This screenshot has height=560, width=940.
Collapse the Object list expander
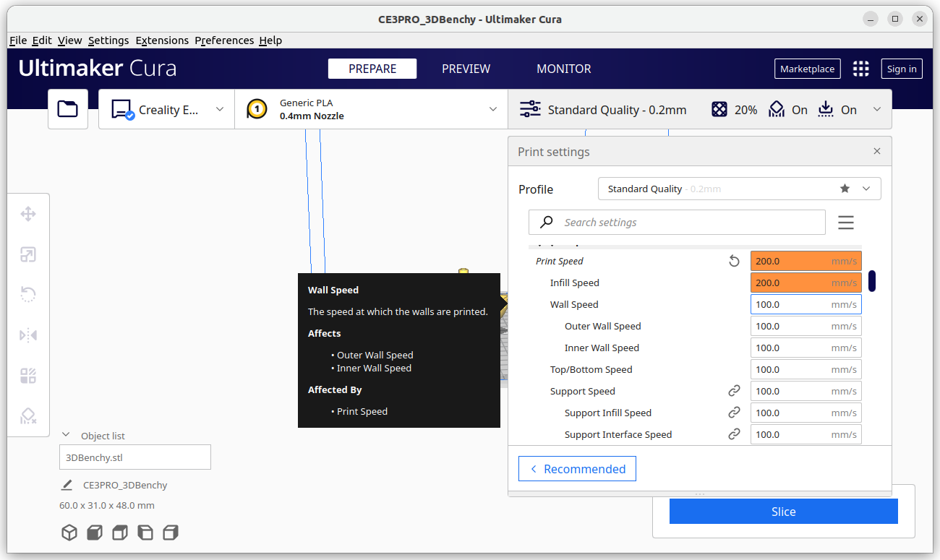click(x=66, y=435)
